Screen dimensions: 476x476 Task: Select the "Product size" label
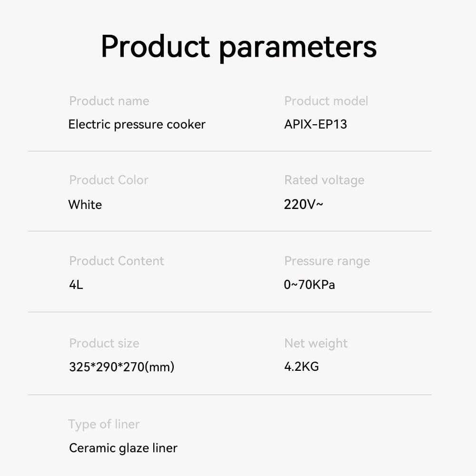(x=104, y=343)
